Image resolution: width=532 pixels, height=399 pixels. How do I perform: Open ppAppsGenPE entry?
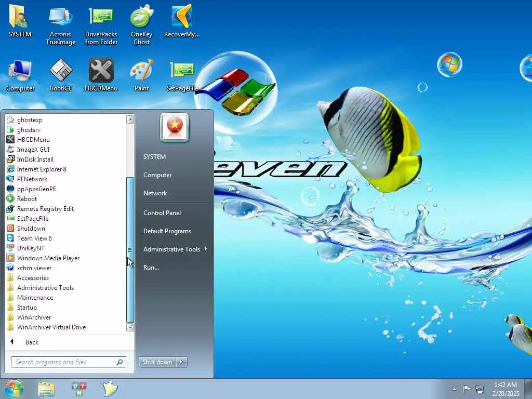tap(66, 189)
